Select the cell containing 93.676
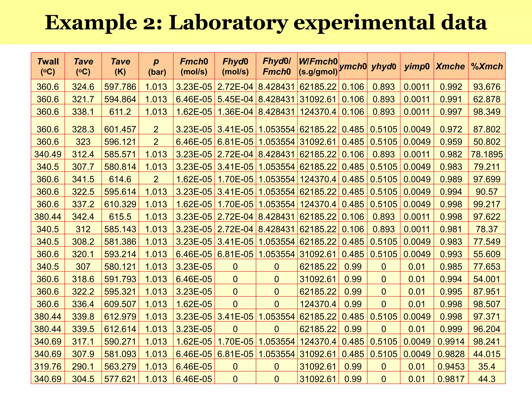Screen dimensions: 532x399 487,87
